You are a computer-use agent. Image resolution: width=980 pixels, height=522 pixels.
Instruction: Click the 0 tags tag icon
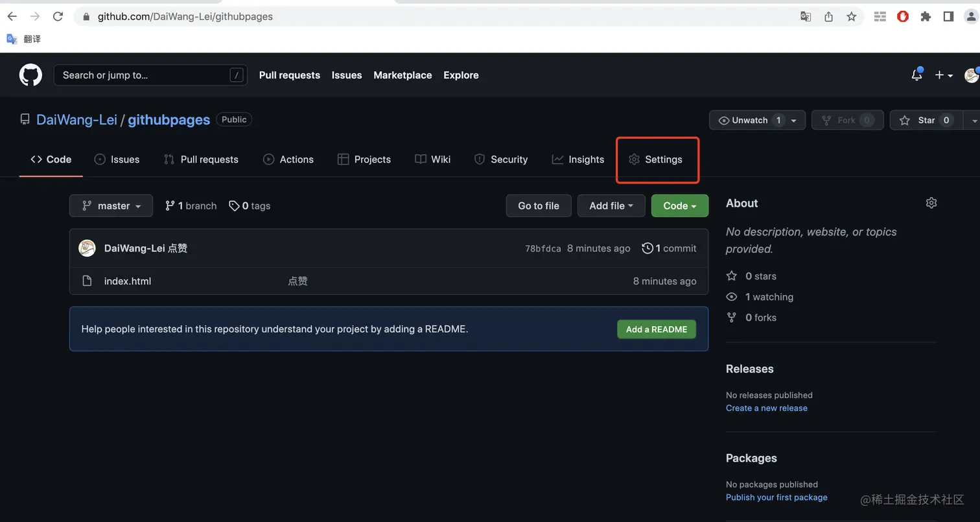coord(234,206)
